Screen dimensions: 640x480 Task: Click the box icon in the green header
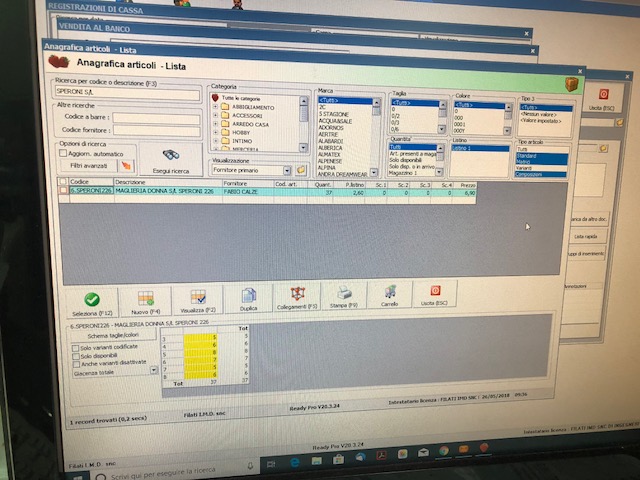point(571,84)
